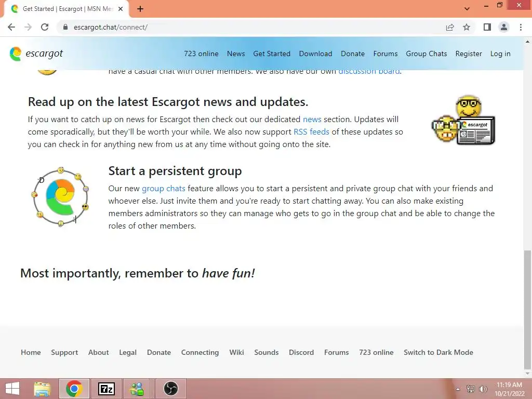Open Forums in the top navigation

click(x=385, y=54)
